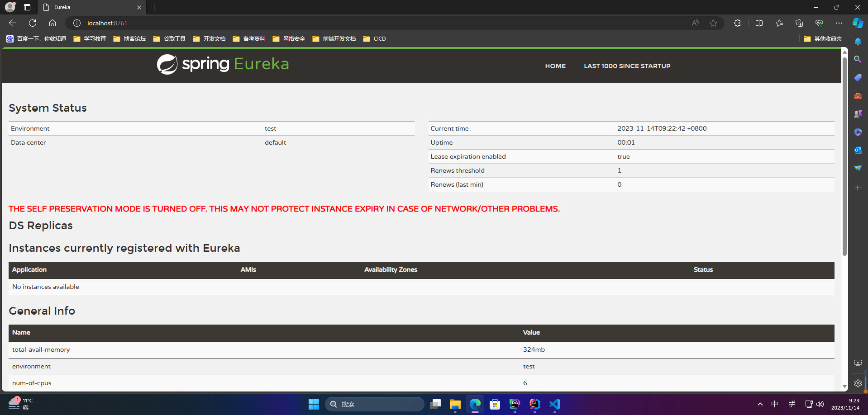Click scrollbar down arrow
This screenshot has height=415, width=868.
coord(844,387)
